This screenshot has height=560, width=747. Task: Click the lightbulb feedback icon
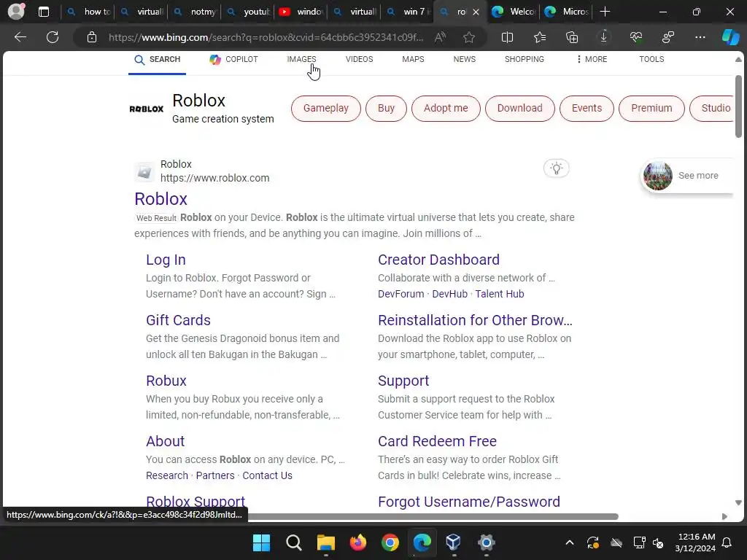click(x=556, y=168)
